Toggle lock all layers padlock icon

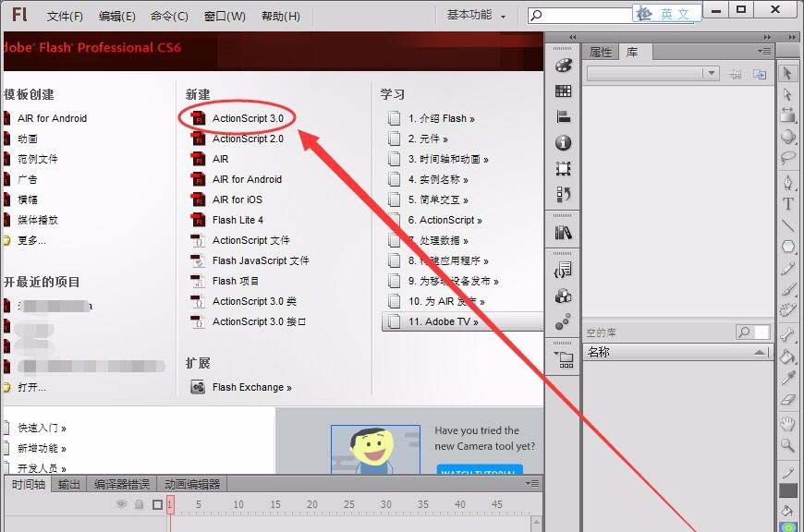click(x=139, y=504)
